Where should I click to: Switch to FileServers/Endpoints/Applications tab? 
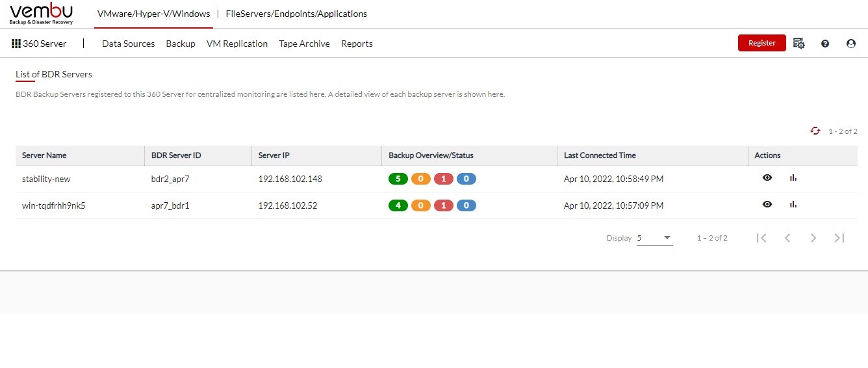(296, 14)
